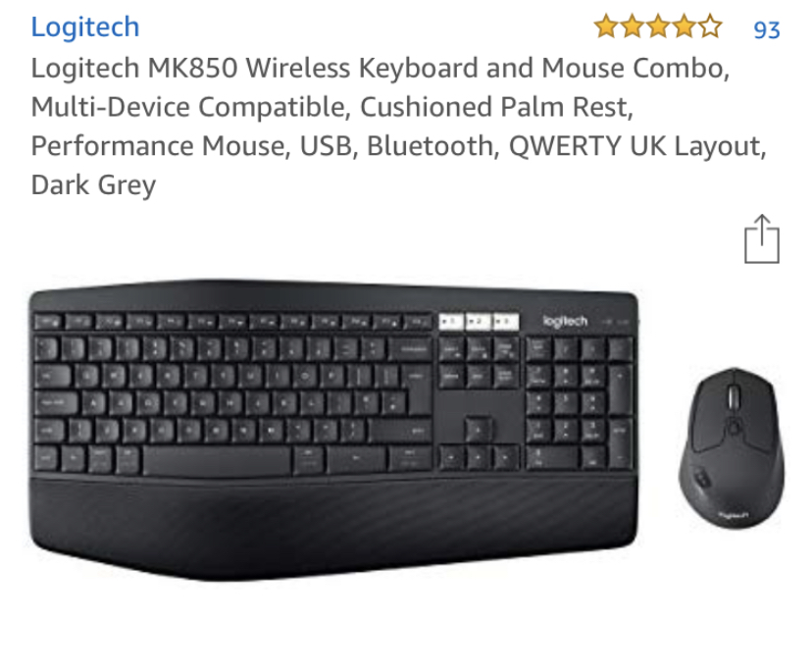The width and height of the screenshot is (812, 672).
Task: Click the star rating graphic
Action: pos(658,26)
